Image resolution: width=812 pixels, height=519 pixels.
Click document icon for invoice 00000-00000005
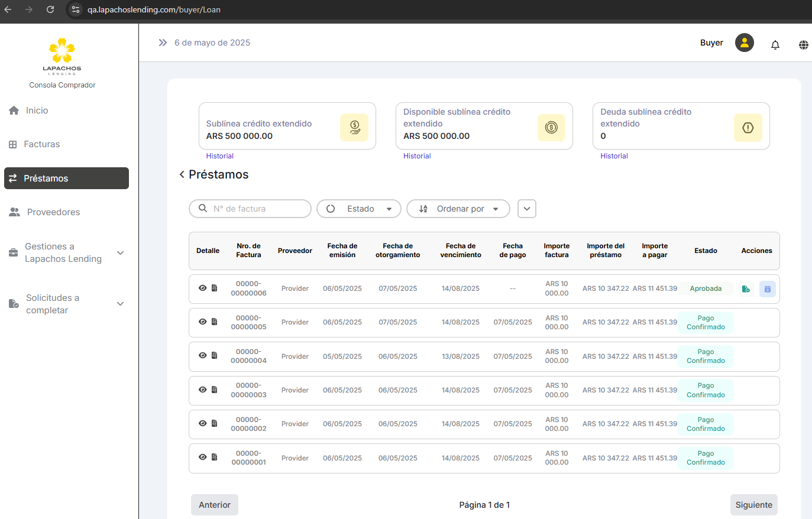pyautogui.click(x=215, y=322)
